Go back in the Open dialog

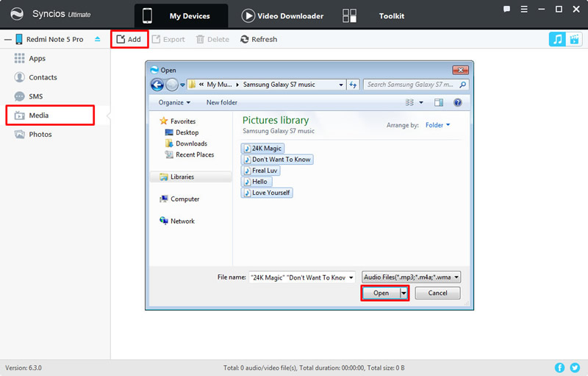click(157, 85)
